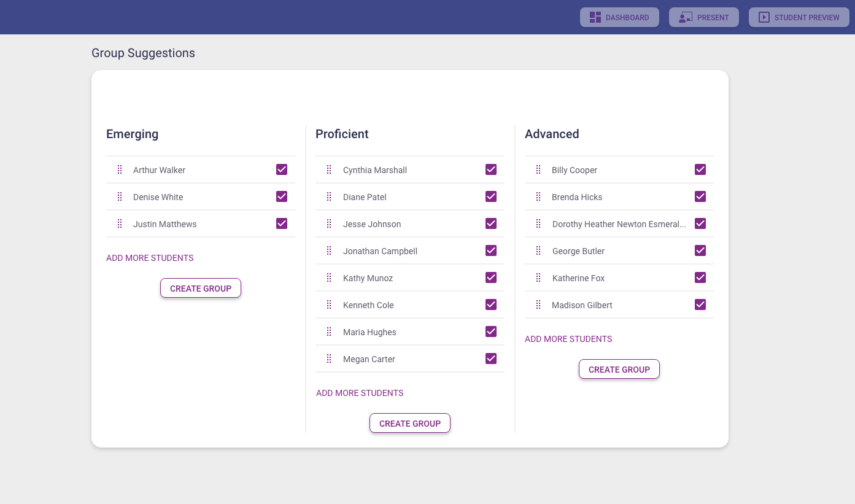855x504 pixels.
Task: Click drag handle icon beside Dorothy Heather Newton
Action: 538,224
